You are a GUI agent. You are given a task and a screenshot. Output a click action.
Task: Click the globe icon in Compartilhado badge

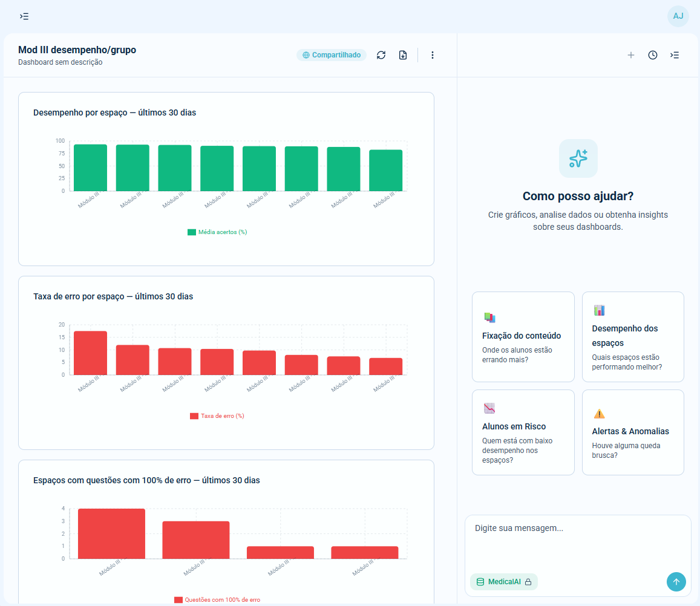306,55
